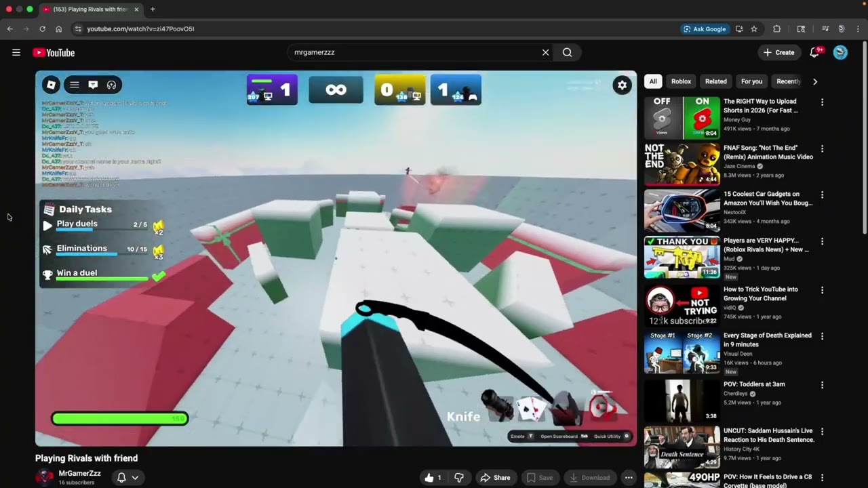Select the Related filter chip
Image resolution: width=868 pixels, height=488 pixels.
click(716, 81)
